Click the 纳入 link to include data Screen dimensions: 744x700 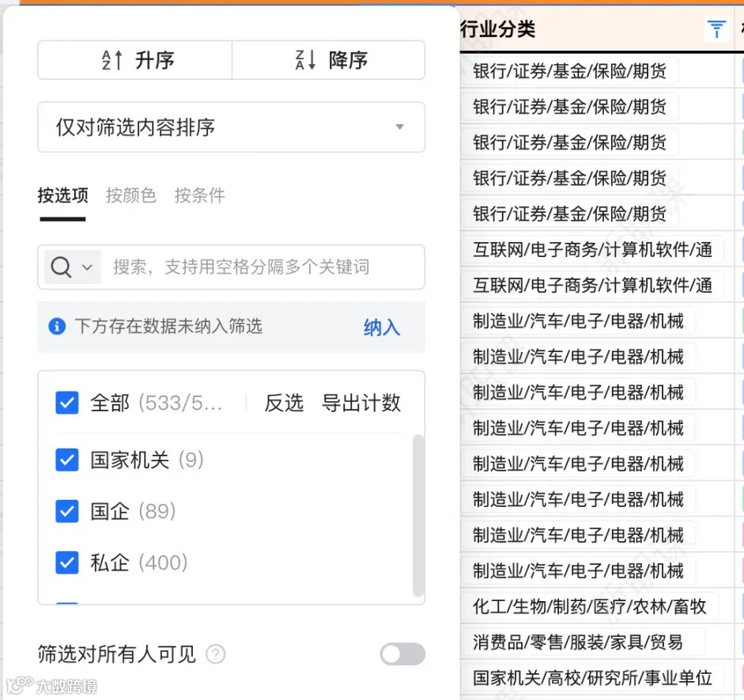point(382,327)
